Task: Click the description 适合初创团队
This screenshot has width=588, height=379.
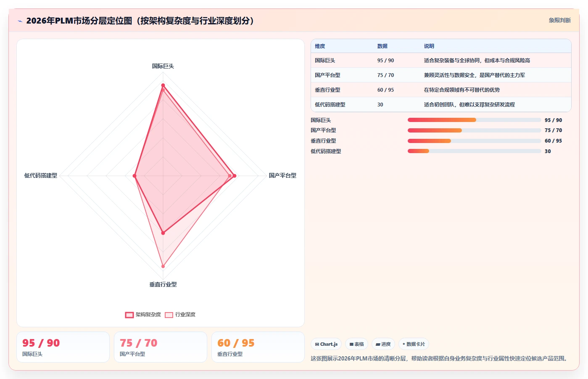Action: [469, 105]
